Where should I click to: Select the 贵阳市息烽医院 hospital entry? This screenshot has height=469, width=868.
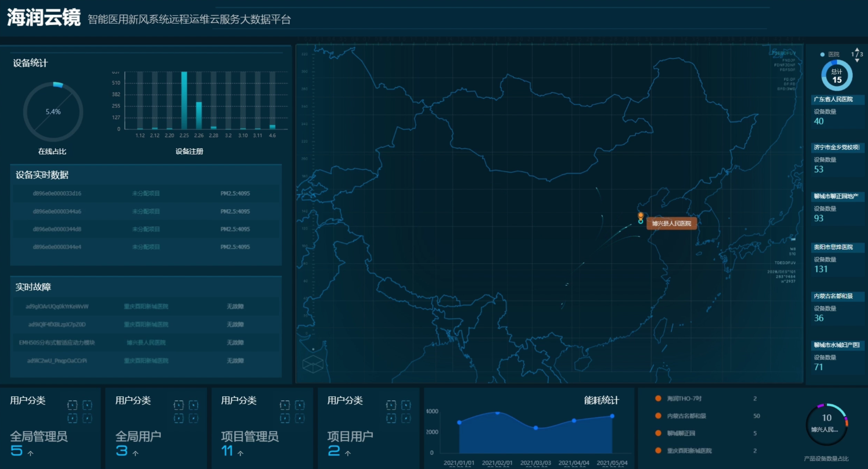click(x=833, y=247)
